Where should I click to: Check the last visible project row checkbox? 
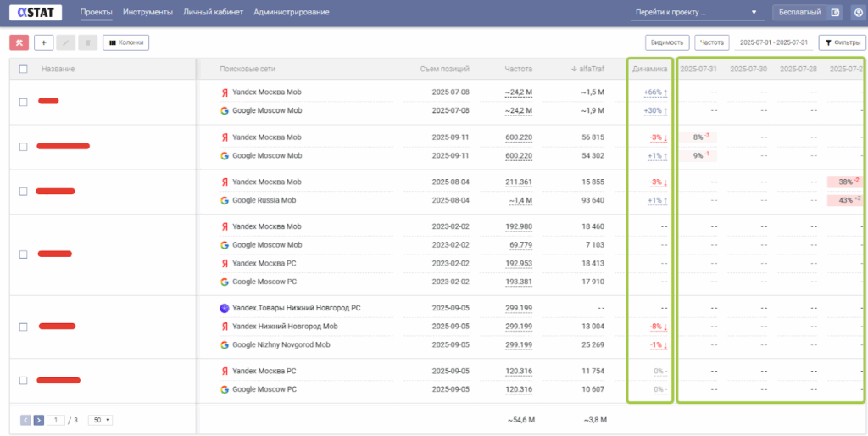click(24, 380)
